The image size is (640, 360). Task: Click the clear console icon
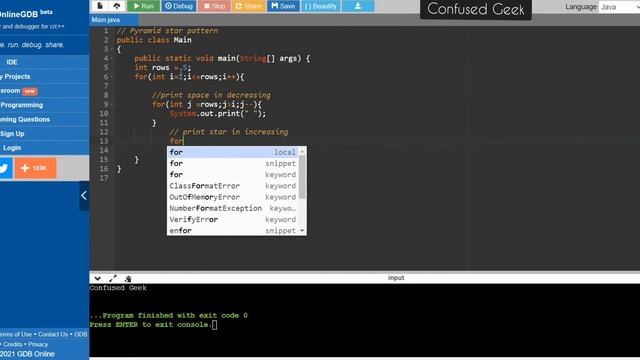[128, 279]
